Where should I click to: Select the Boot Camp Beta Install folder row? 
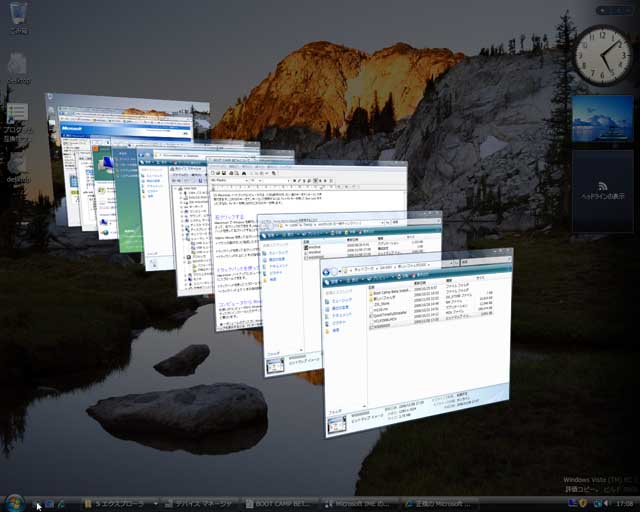point(429,291)
